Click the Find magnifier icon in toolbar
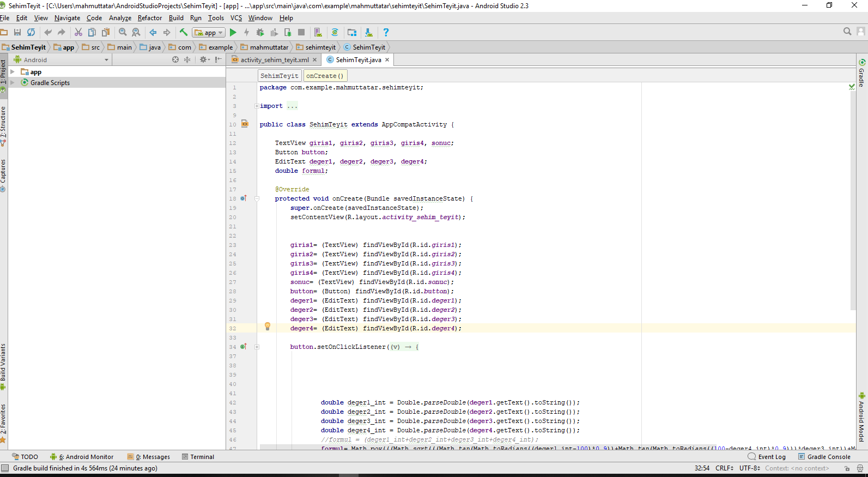This screenshot has width=868, height=477. pyautogui.click(x=123, y=33)
